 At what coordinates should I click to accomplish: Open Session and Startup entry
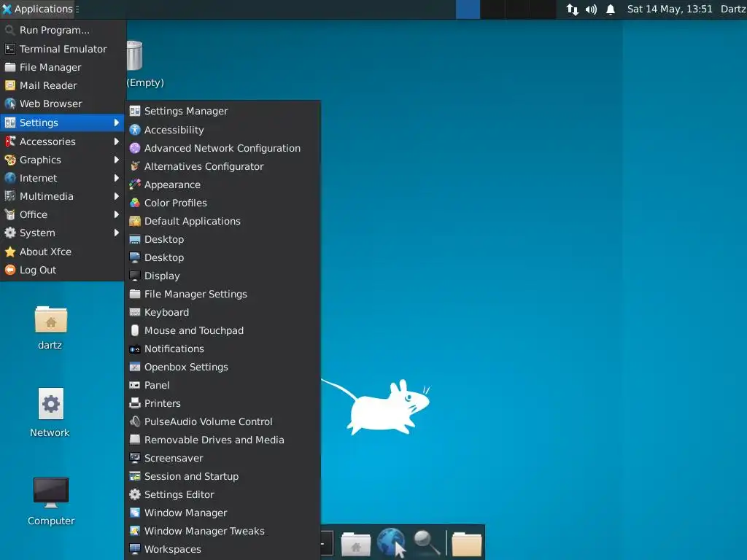(x=222, y=476)
